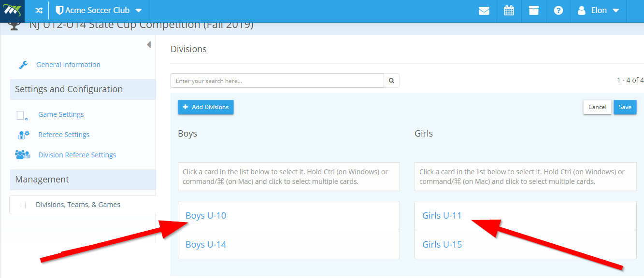Click the Division Referee Settings people icon
The image size is (644, 278).
[22, 155]
